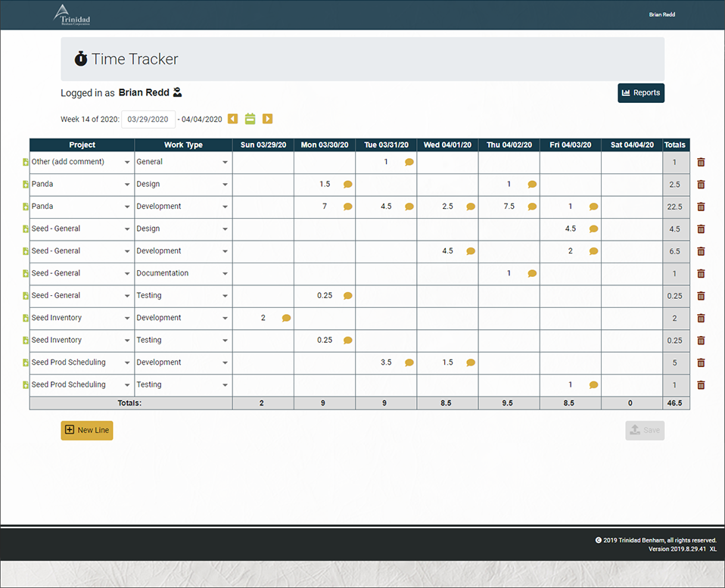Open comment on Panda Development Monday entry
This screenshot has height=588, width=725.
pos(348,207)
